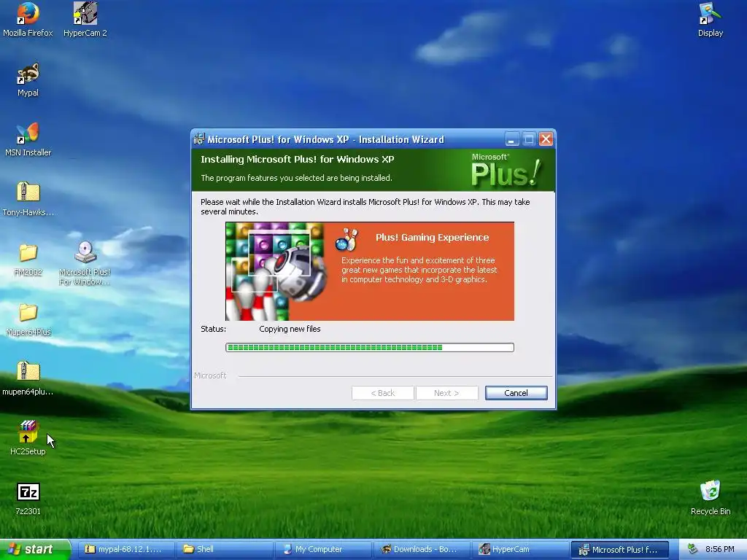Switch to the mypal-68.12.1 taskbar item
Screen dimensions: 747x560
point(125,549)
